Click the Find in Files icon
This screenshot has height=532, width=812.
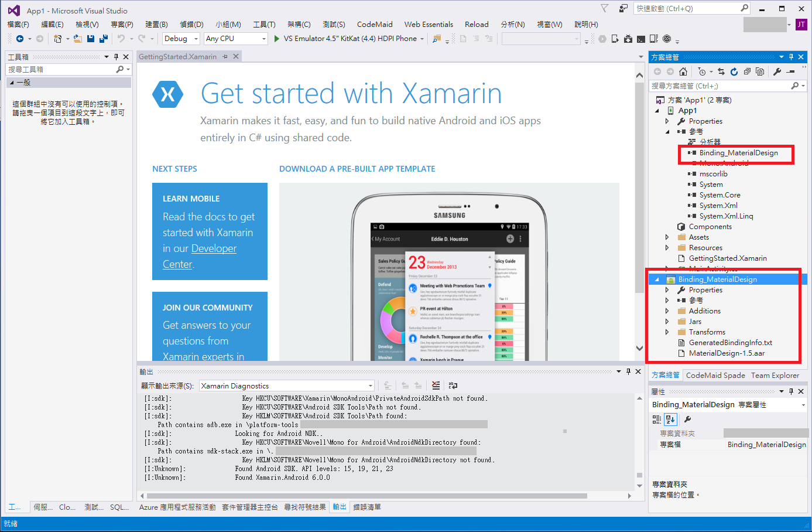(x=437, y=39)
